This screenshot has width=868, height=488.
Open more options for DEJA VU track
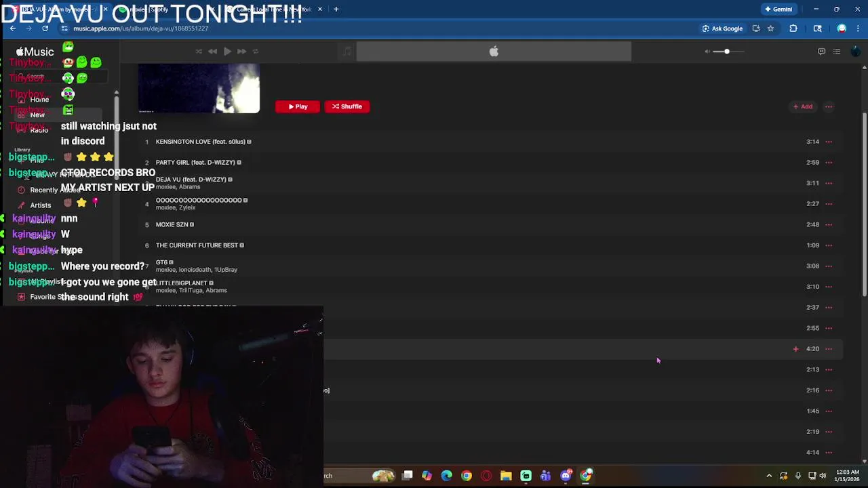coord(829,183)
